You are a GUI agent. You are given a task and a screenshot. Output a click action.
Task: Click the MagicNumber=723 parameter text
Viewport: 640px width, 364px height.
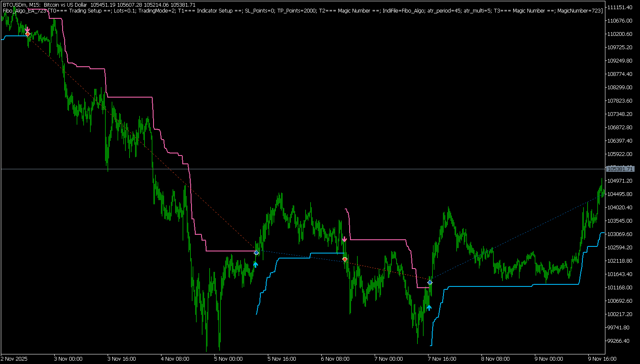click(x=580, y=10)
